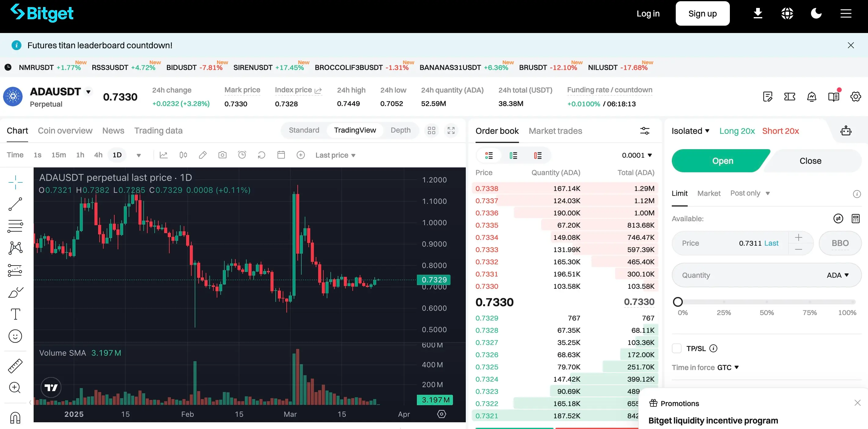The height and width of the screenshot is (429, 868).
Task: Open the Coin overview tab
Action: pyautogui.click(x=65, y=130)
